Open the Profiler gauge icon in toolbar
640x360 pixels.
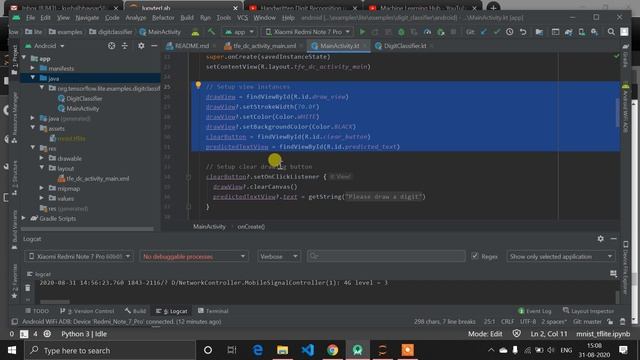point(427,32)
